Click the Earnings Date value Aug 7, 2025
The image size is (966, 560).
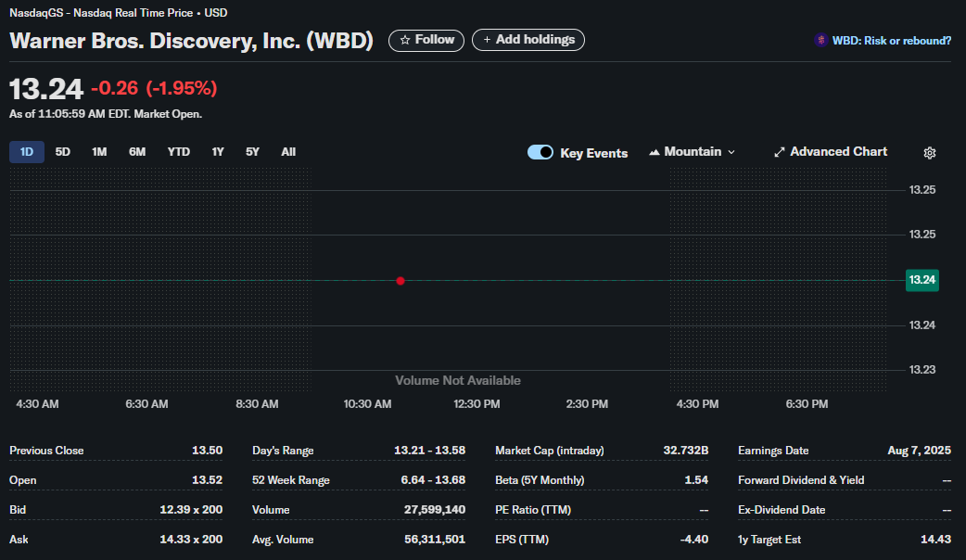[x=919, y=451]
